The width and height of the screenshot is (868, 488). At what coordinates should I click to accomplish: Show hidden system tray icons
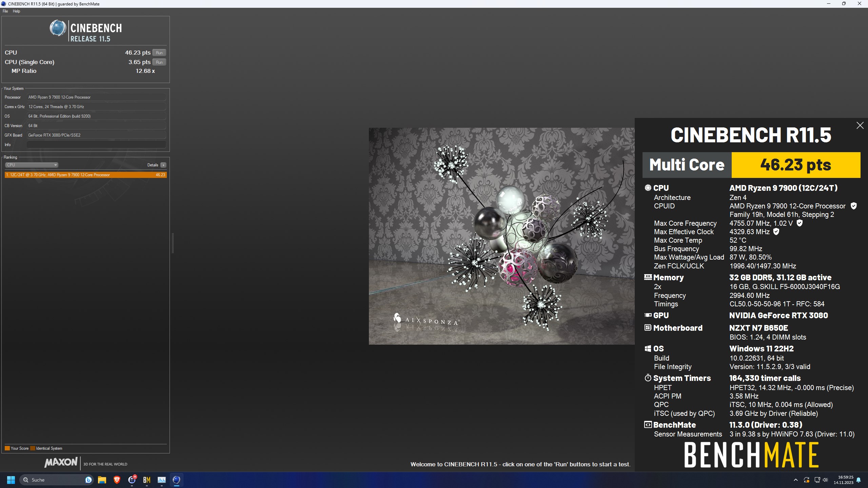click(x=796, y=480)
